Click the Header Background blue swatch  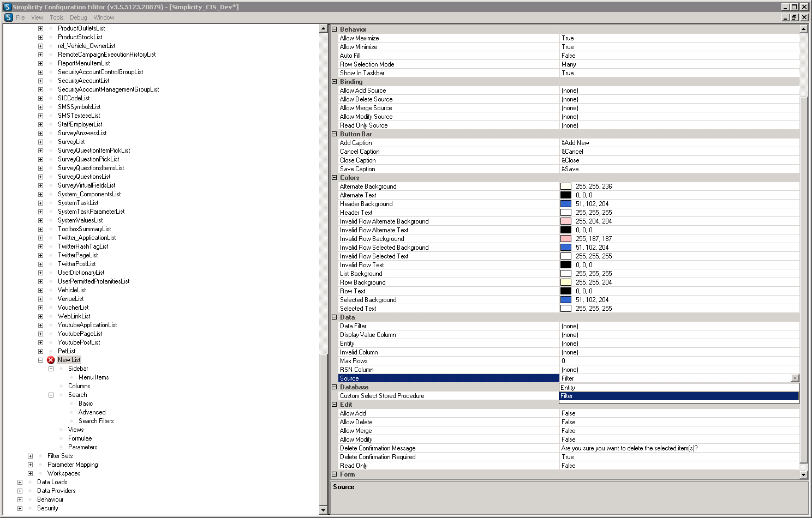click(566, 204)
